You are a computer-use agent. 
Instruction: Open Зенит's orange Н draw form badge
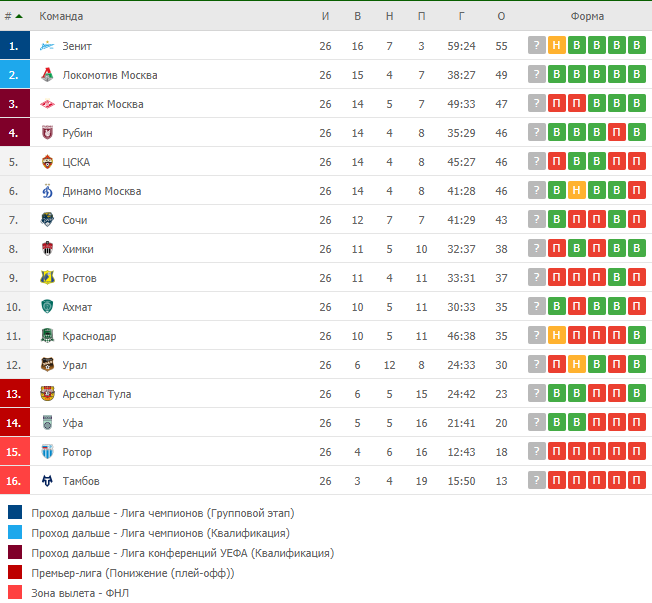tap(556, 45)
